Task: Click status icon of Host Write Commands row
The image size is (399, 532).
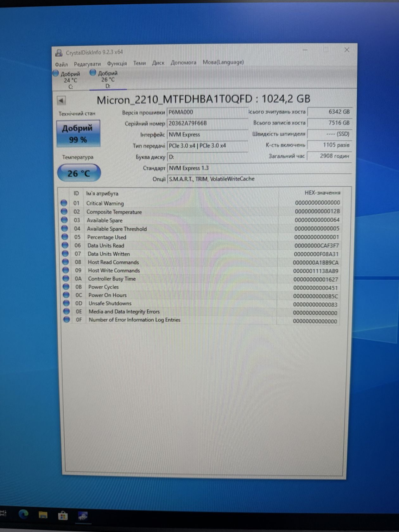Action: coord(66,270)
